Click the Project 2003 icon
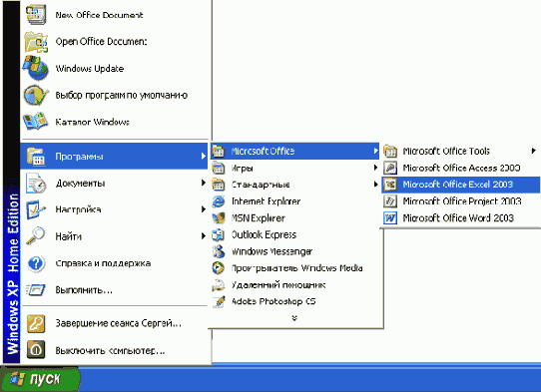The height and width of the screenshot is (392, 541). coord(390,201)
